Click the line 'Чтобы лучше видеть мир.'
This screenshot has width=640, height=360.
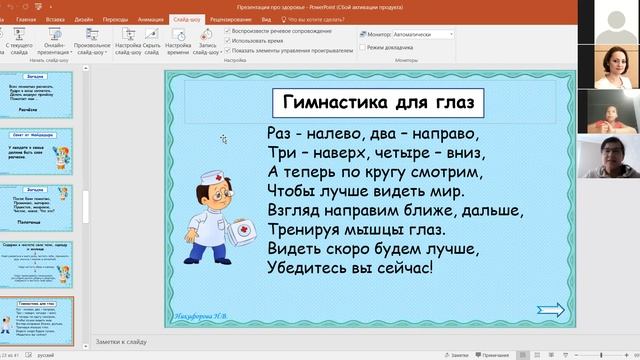[x=366, y=191]
